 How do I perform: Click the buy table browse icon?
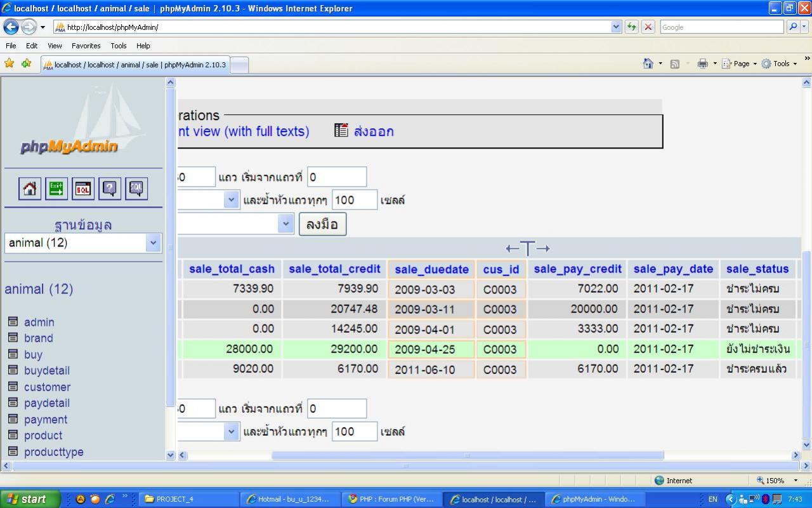point(13,354)
